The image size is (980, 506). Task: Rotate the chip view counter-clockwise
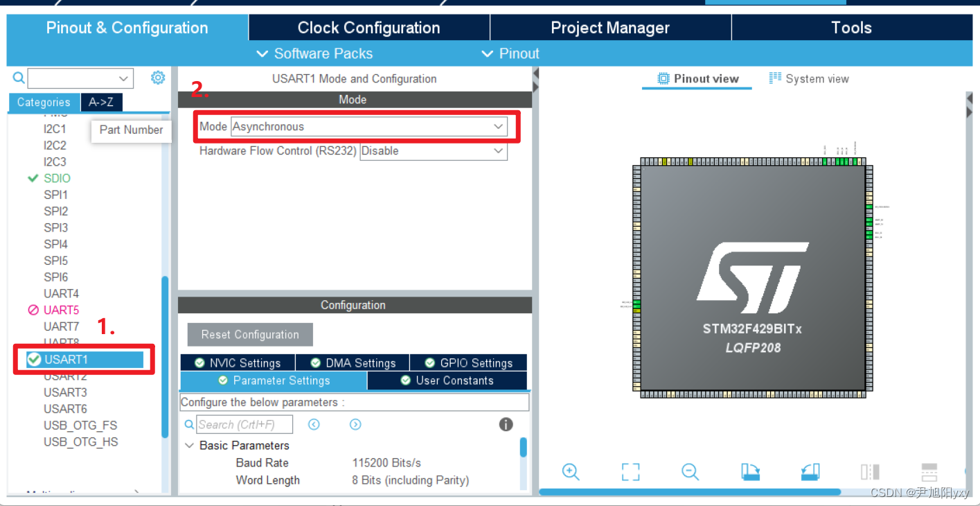810,472
